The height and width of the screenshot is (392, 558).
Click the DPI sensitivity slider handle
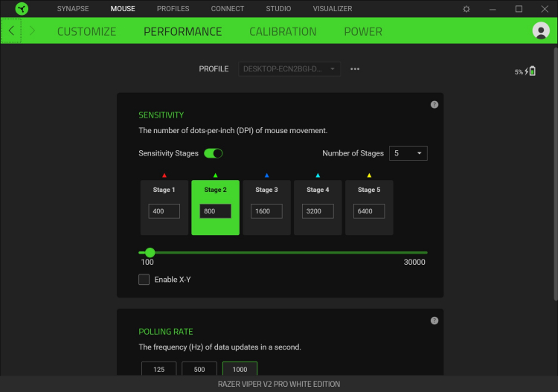click(x=150, y=253)
